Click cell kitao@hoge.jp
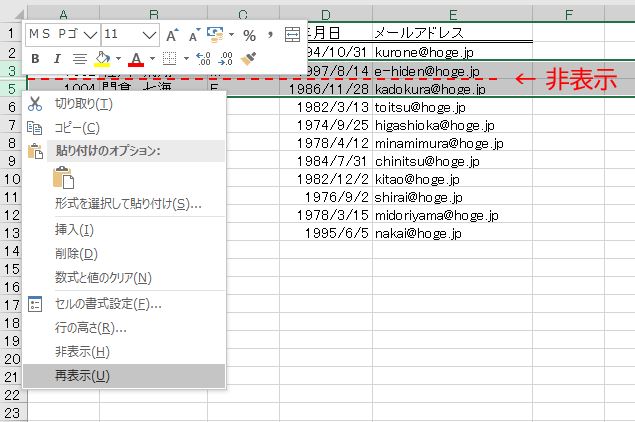Image resolution: width=635 pixels, height=422 pixels. 452,179
